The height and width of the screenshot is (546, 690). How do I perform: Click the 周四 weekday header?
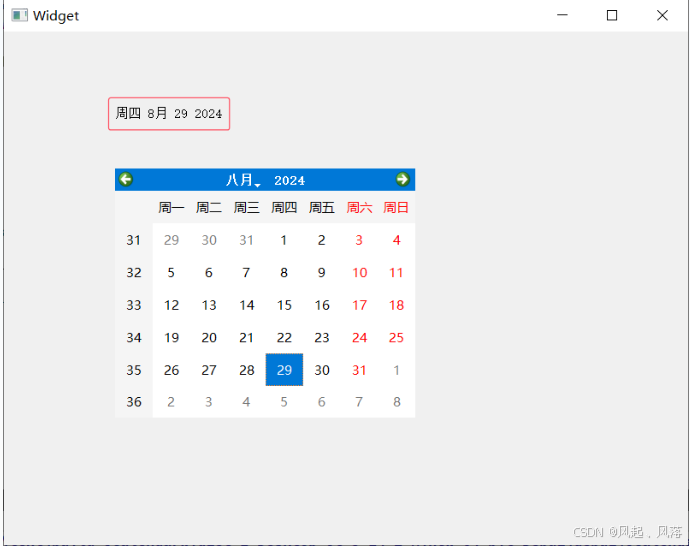click(284, 207)
